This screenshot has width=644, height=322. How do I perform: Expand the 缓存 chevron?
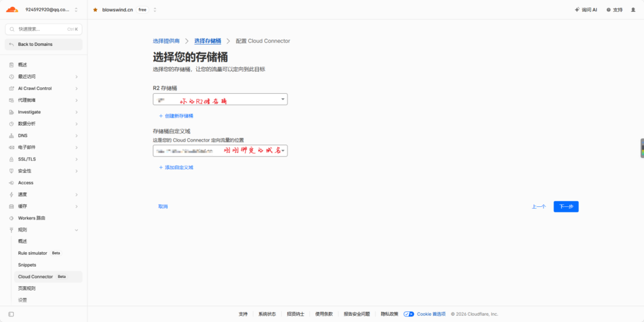pyautogui.click(x=76, y=206)
